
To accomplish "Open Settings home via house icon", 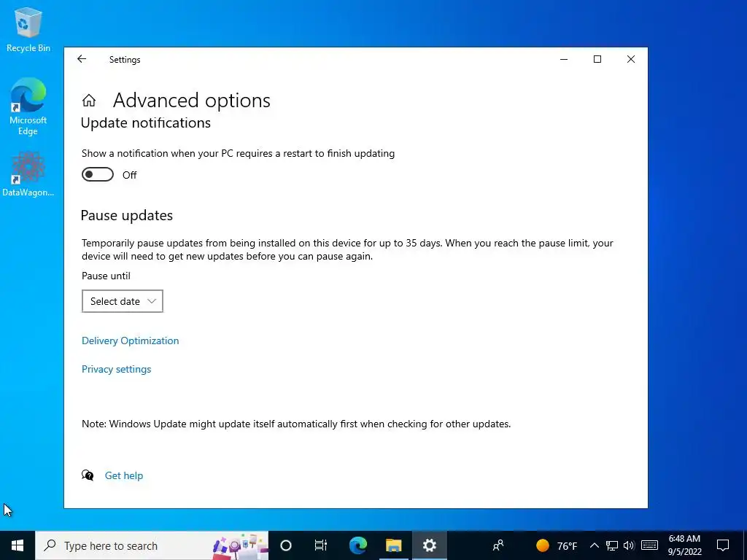I will click(88, 101).
